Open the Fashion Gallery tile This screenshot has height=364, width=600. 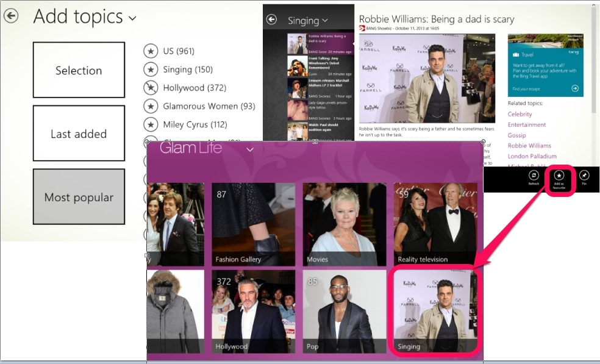tap(253, 224)
